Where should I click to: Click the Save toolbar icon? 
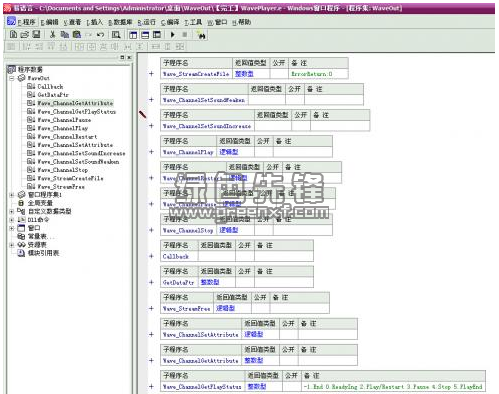[36, 34]
